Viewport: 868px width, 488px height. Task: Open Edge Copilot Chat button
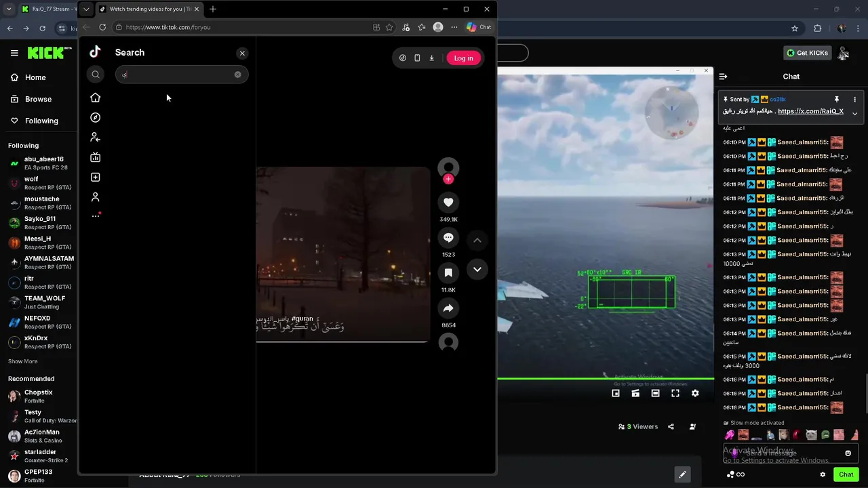479,27
